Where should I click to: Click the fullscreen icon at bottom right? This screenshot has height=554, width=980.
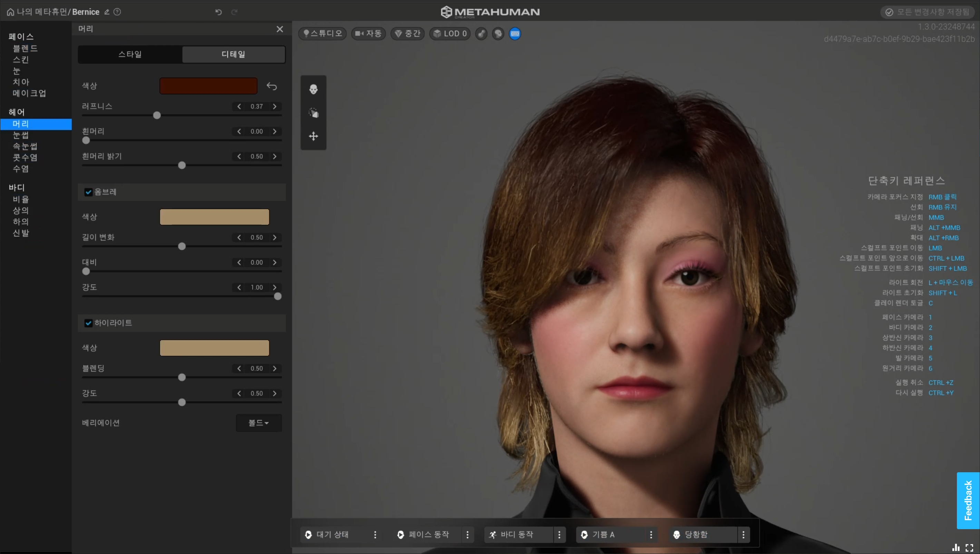[x=969, y=548]
